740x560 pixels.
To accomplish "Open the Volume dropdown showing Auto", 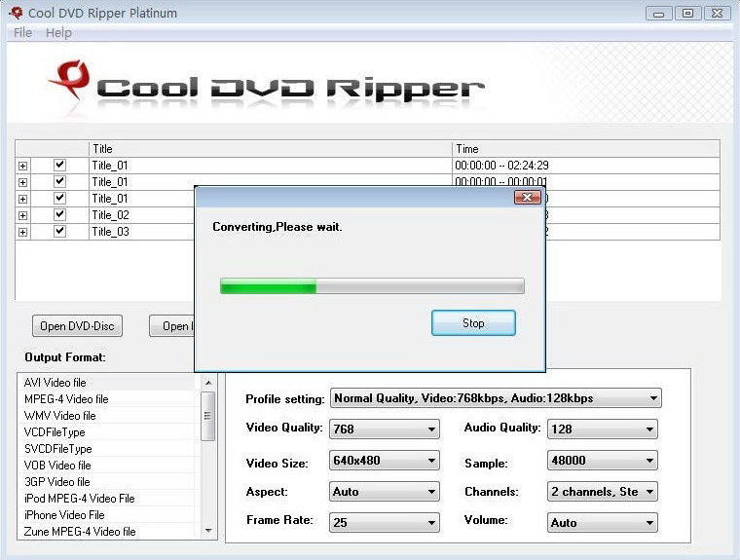I will coord(602,522).
